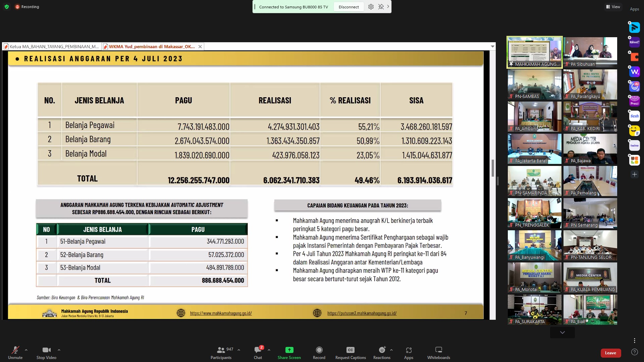This screenshot has width=644, height=362.
Task: Click the unpin icon in connection bar
Action: tap(381, 7)
